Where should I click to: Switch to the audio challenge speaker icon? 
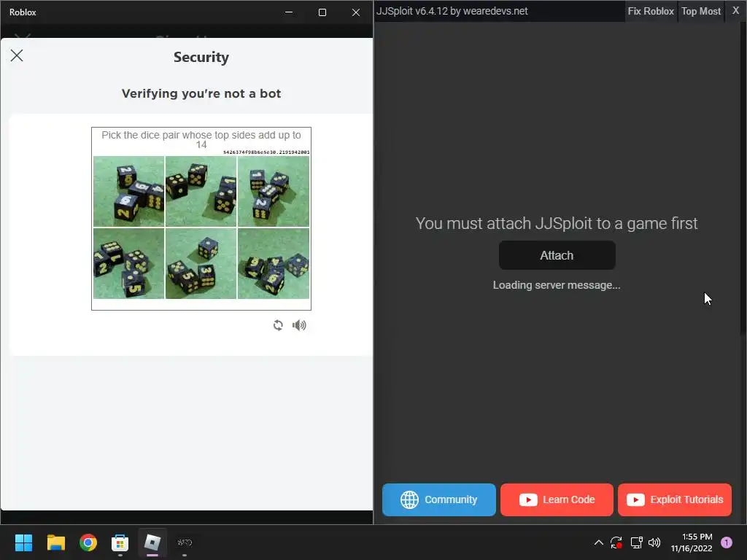tap(299, 325)
